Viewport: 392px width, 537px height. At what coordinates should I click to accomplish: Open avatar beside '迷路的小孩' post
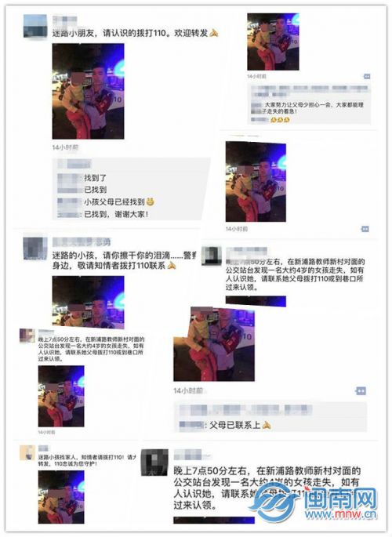[35, 248]
